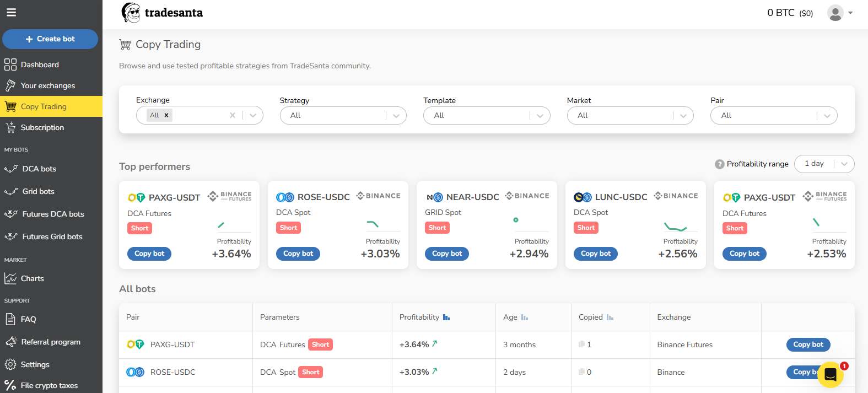This screenshot has height=393, width=868.
Task: Open the user avatar menu
Action: pos(835,13)
